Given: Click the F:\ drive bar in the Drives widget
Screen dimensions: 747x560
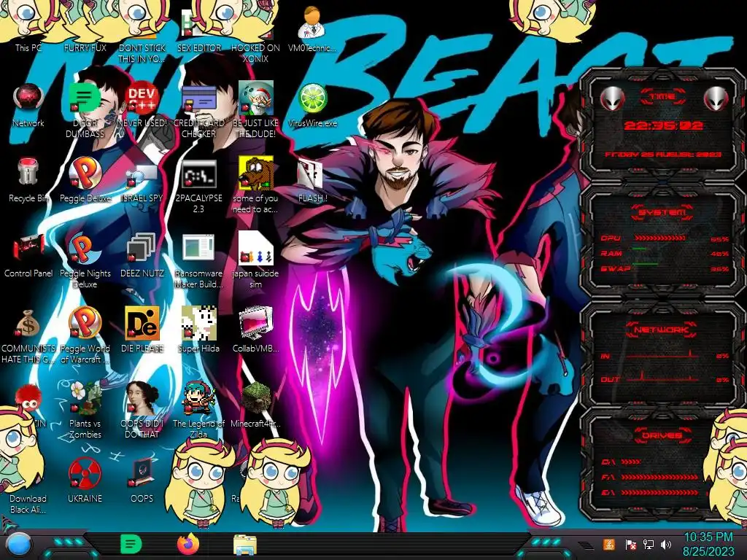Looking at the screenshot, I should tap(659, 477).
